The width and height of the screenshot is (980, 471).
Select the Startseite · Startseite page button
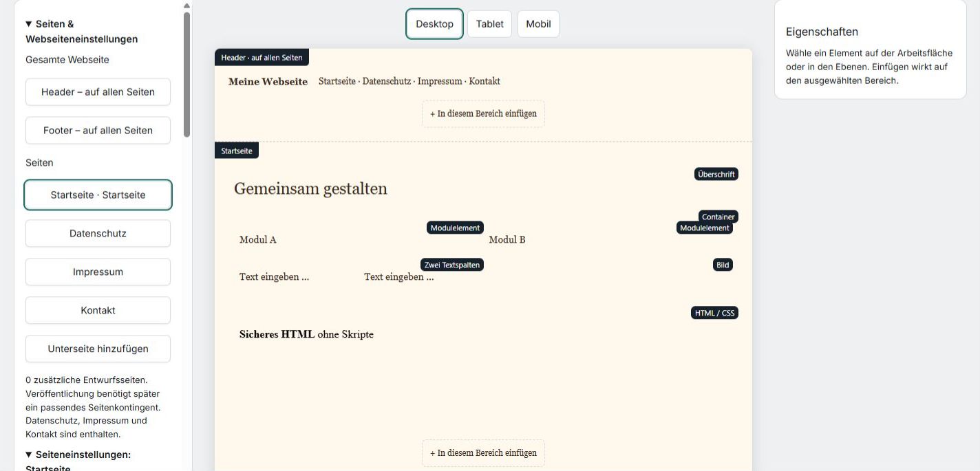(98, 195)
